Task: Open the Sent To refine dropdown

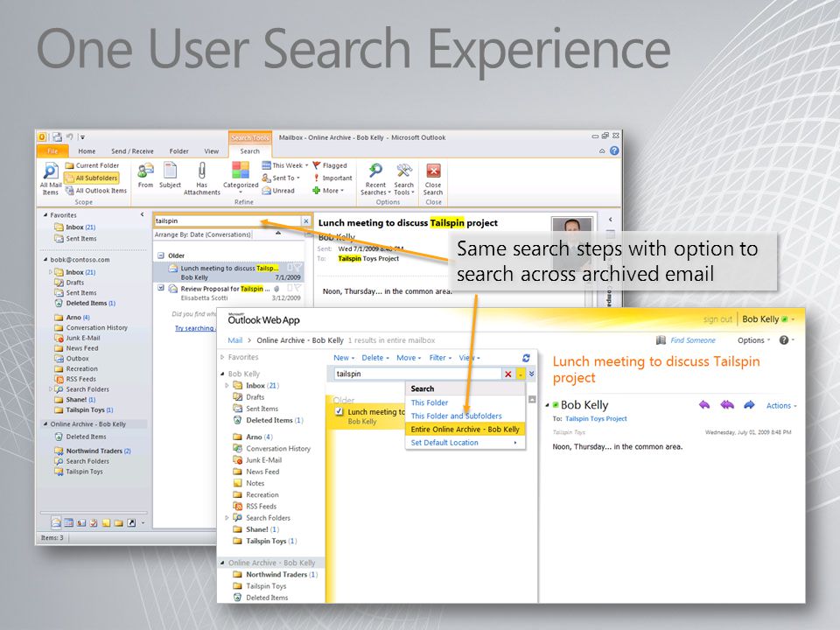Action: pos(281,178)
